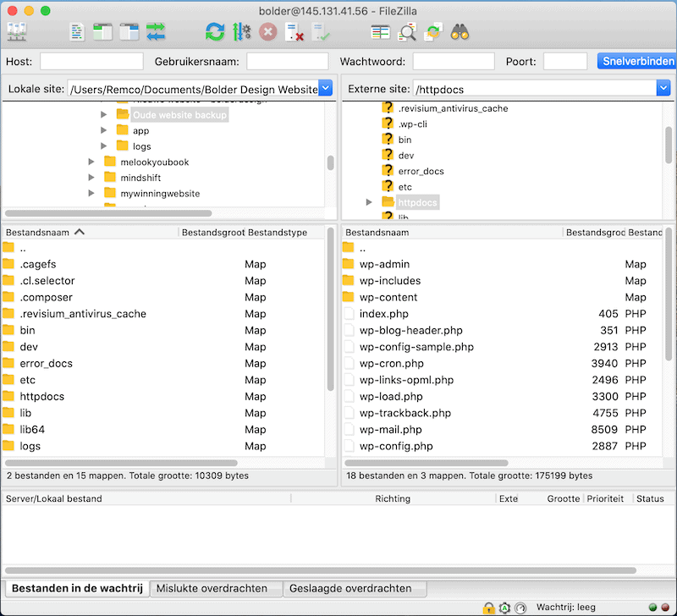Refresh the file and folder listings
Viewport: 677px width, 616px height.
coord(214,31)
